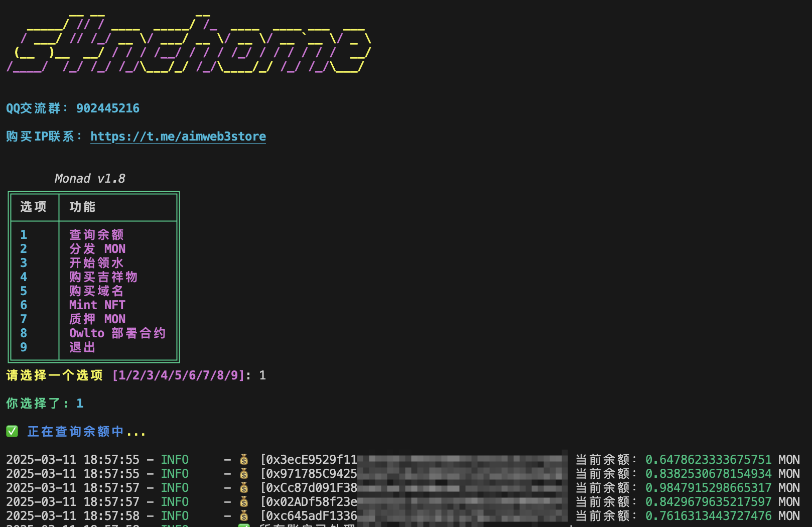Click the QQ group number 902445216

pyautogui.click(x=108, y=108)
